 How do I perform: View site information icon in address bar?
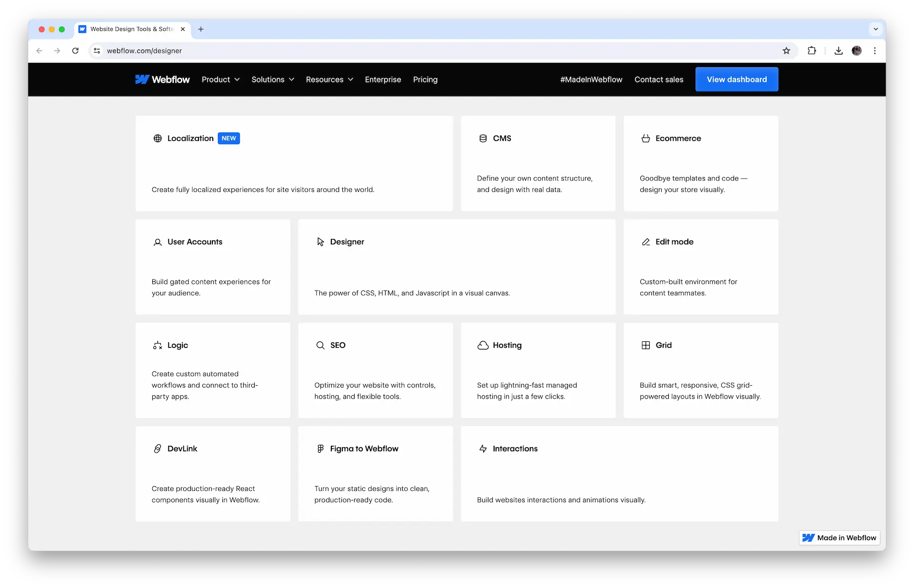click(x=97, y=50)
